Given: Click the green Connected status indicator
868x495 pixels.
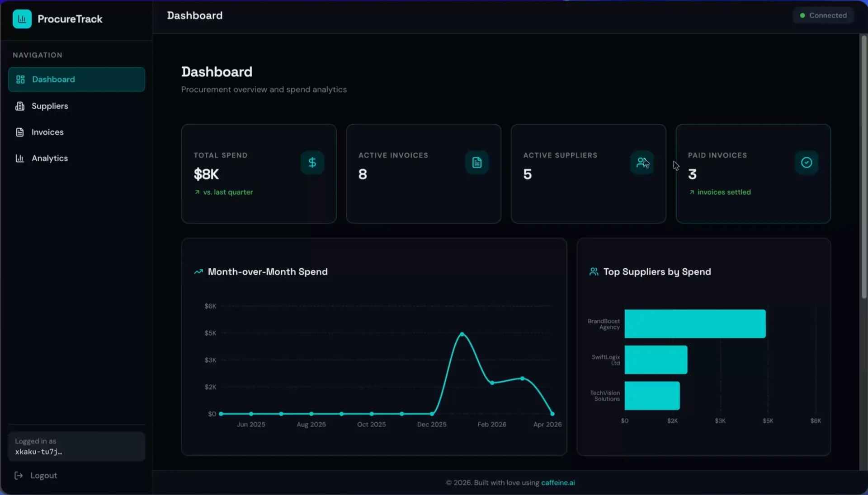Looking at the screenshot, I should 823,15.
